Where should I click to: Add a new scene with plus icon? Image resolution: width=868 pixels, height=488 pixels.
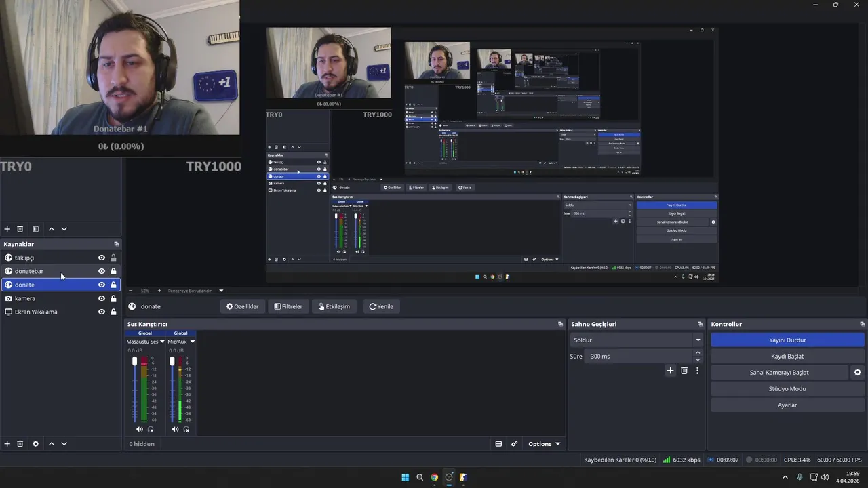[7, 229]
